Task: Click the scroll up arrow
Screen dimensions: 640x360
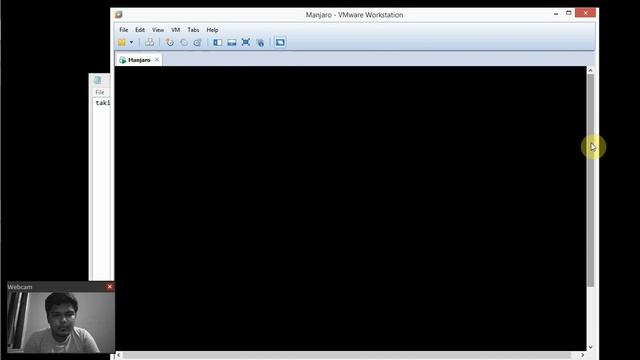Action: pos(590,70)
